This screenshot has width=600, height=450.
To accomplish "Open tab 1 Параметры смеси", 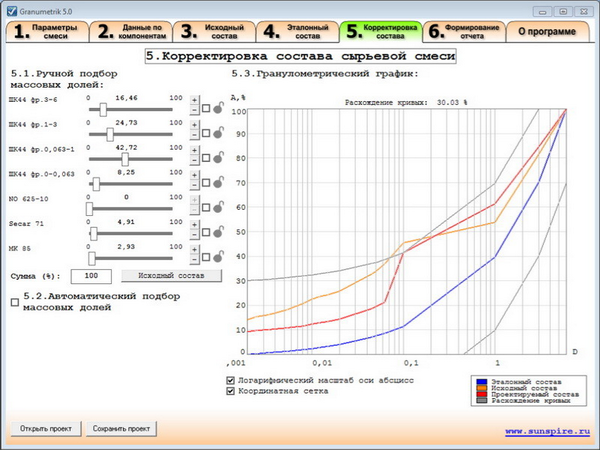I will (47, 32).
